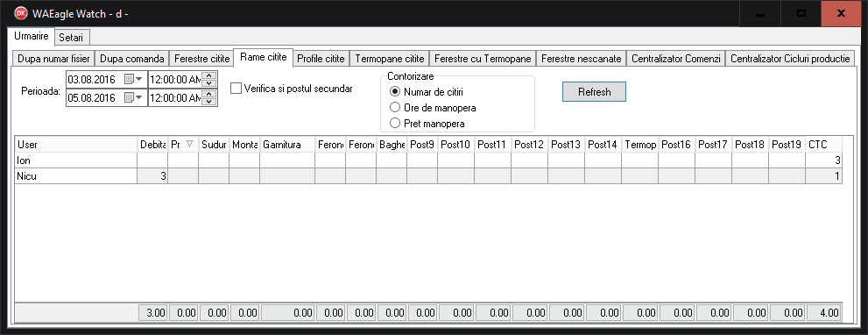Screen dimensions: 868x335
Task: Sort by the User column header
Action: click(x=76, y=144)
